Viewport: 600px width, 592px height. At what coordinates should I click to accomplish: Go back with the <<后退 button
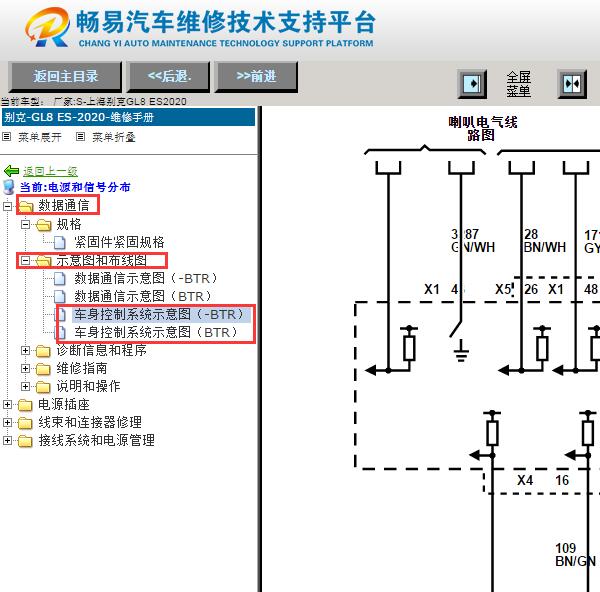169,77
